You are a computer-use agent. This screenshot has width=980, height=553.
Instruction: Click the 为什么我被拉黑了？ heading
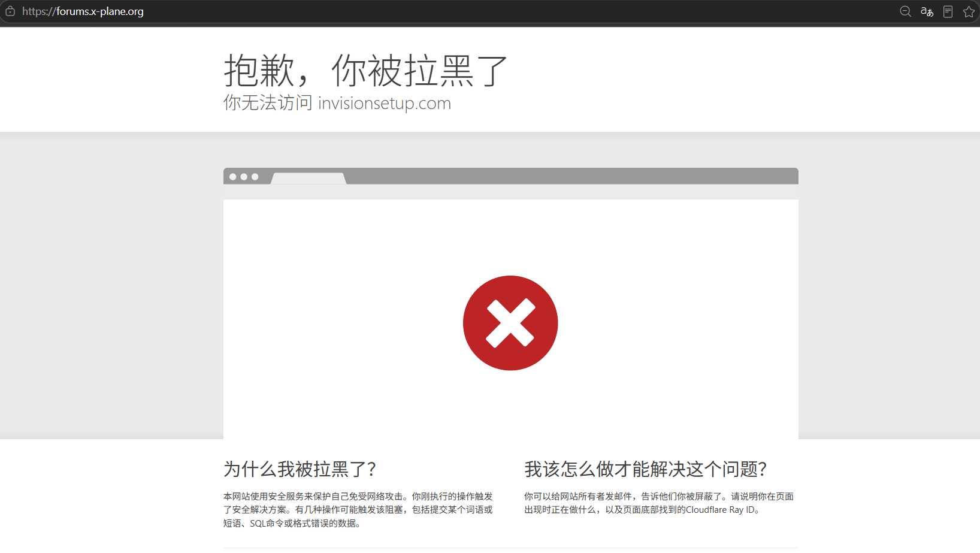300,469
